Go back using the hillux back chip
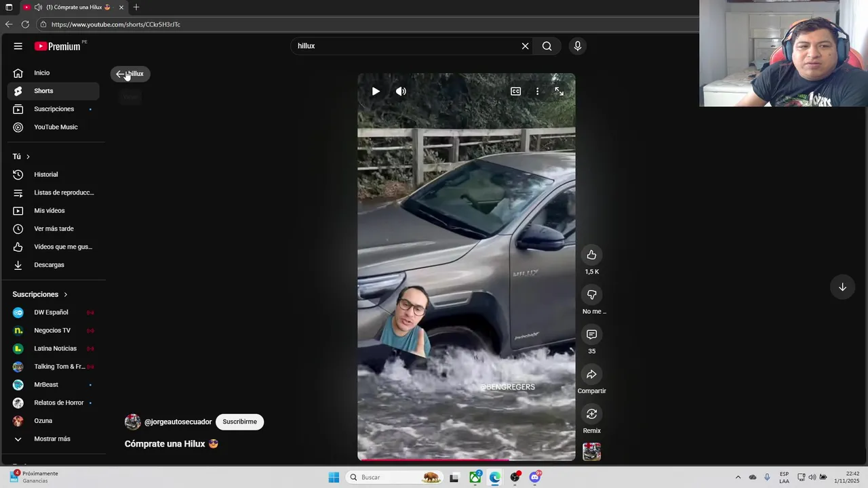 click(x=130, y=74)
